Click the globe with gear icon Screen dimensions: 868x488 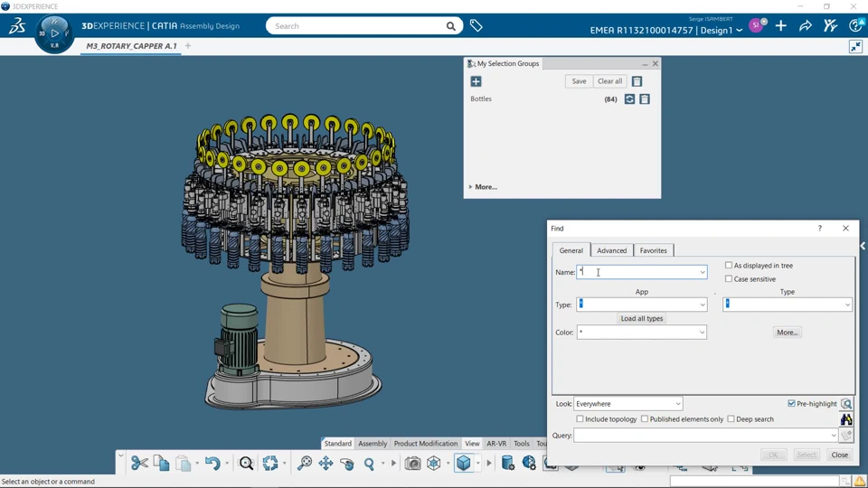529,463
